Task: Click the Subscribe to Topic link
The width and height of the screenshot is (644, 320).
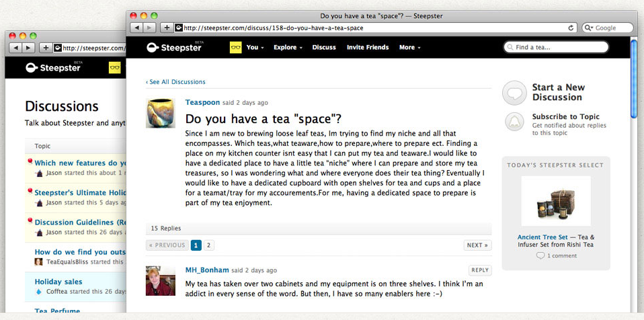Action: 565,117
